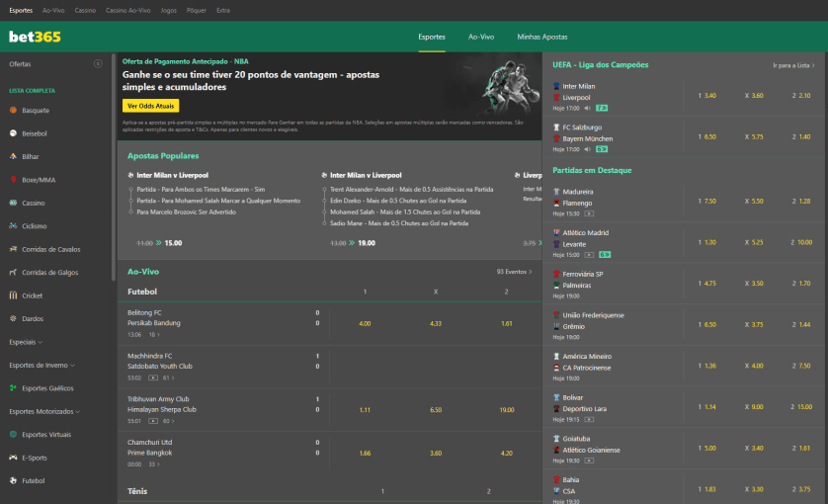
Task: Open Basquete sport icon in sidebar
Action: (x=13, y=110)
